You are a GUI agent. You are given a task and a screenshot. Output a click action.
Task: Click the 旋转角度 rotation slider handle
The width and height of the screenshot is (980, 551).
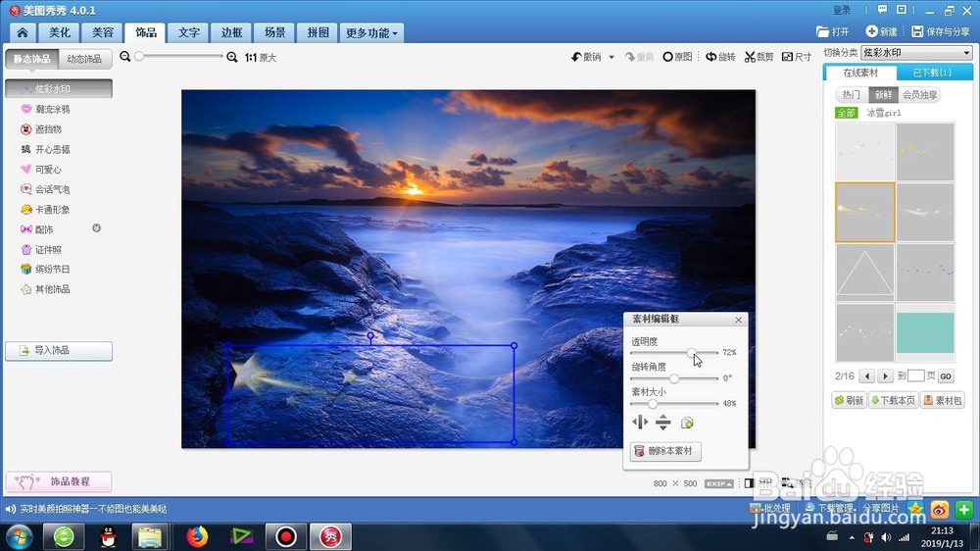[x=674, y=378]
